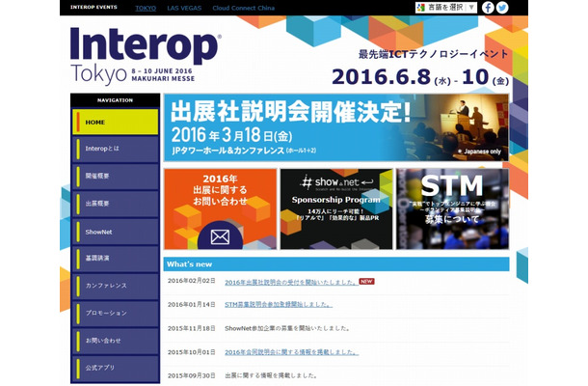Click the NAVIGATION header label
The height and width of the screenshot is (386, 588).
click(115, 100)
